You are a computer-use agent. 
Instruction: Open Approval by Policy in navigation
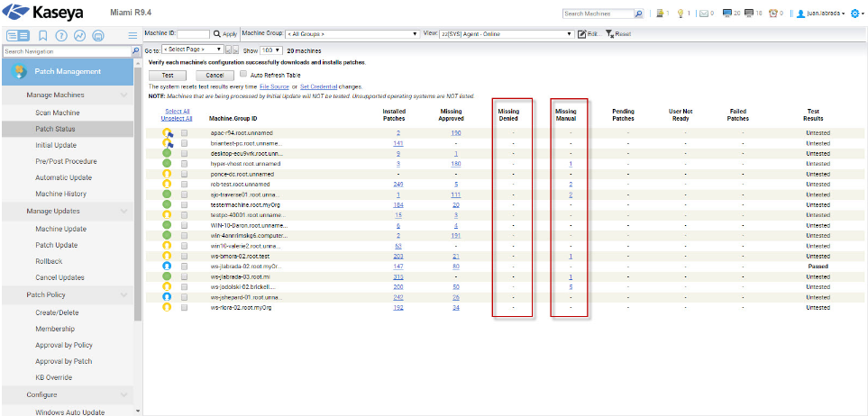pos(64,345)
